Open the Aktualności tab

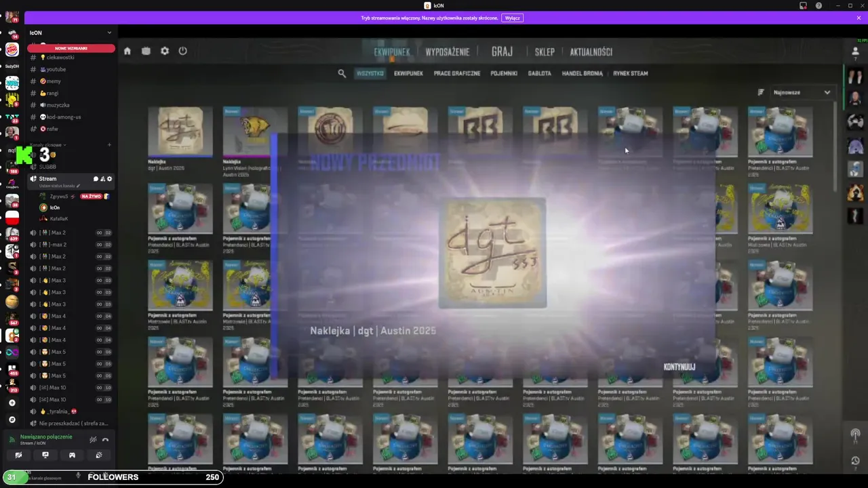591,52
